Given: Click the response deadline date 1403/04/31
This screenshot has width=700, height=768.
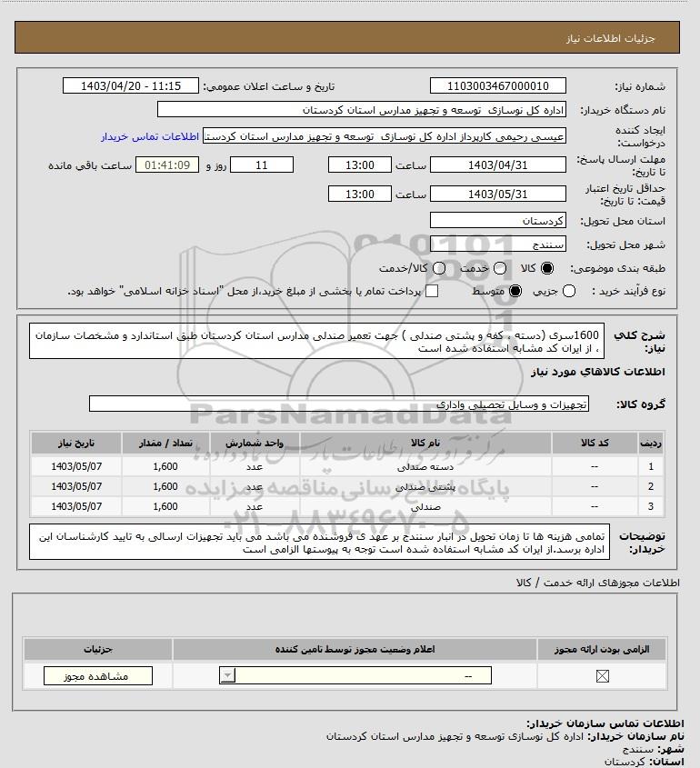Looking at the screenshot, I should (497, 165).
